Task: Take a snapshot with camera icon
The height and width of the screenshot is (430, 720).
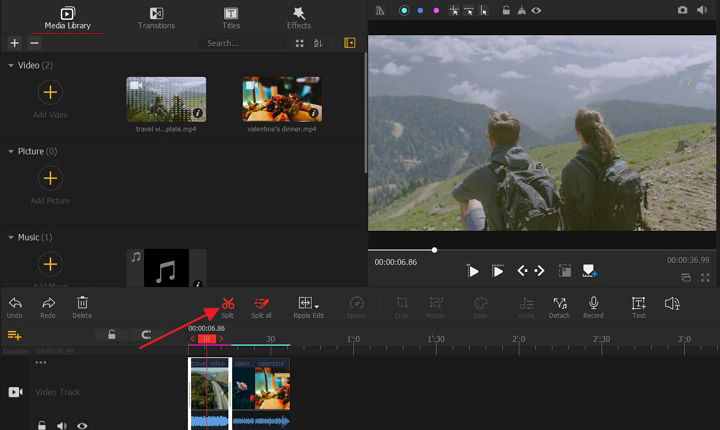Action: [682, 10]
